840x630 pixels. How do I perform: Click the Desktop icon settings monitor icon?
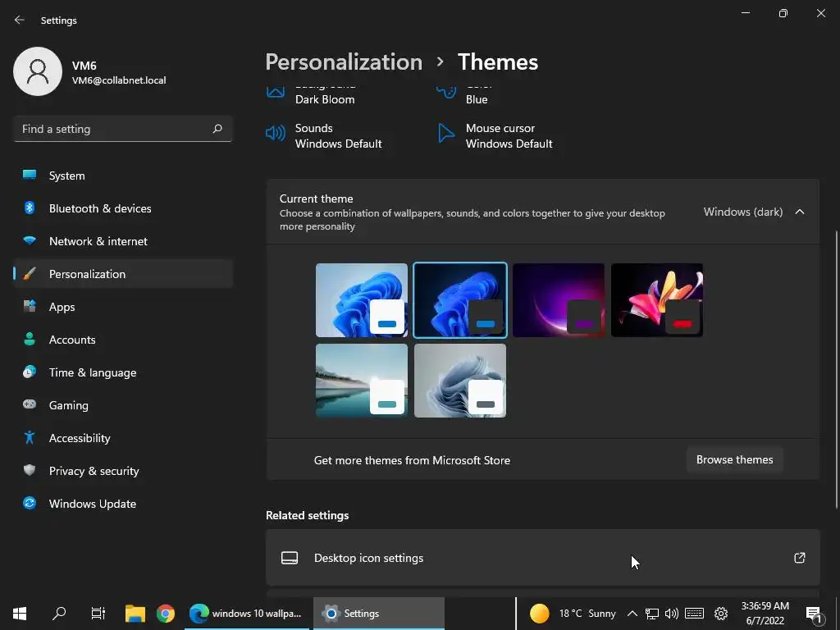[x=290, y=558]
